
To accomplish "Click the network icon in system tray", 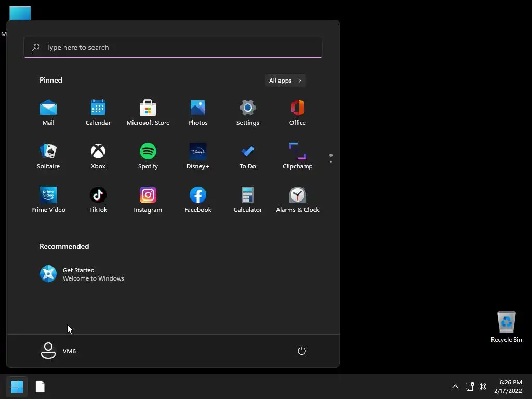I will tap(470, 387).
